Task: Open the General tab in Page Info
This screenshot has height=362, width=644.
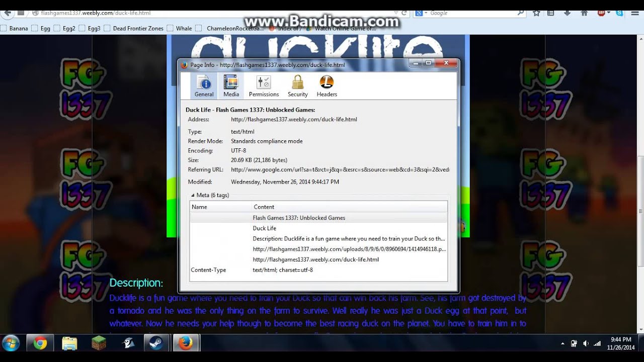Action: click(204, 86)
